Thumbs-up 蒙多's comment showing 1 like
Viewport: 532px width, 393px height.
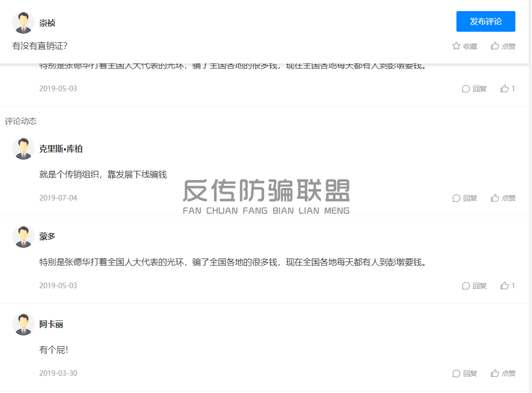coord(505,286)
